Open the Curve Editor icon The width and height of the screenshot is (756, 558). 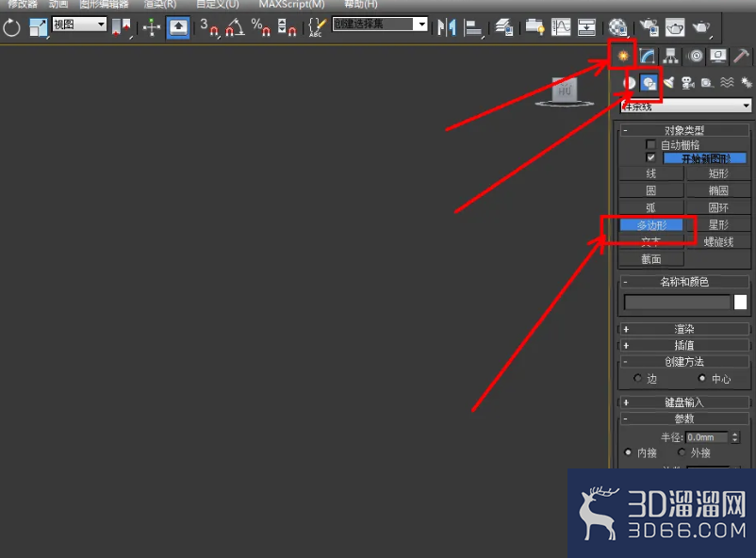[561, 27]
